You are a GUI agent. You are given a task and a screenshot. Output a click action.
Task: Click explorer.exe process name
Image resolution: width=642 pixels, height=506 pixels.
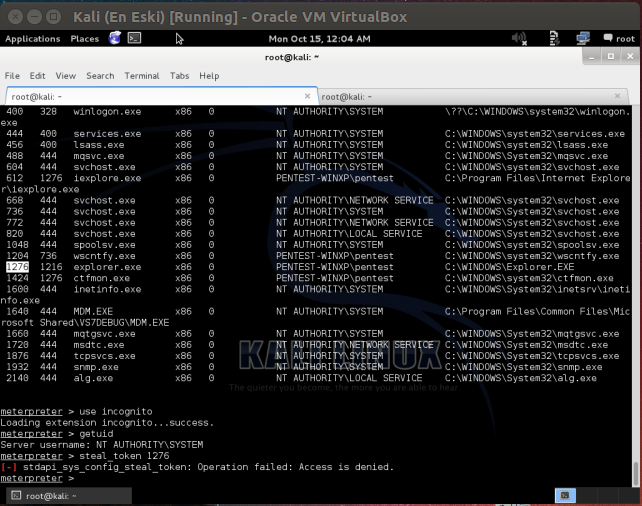coord(107,267)
